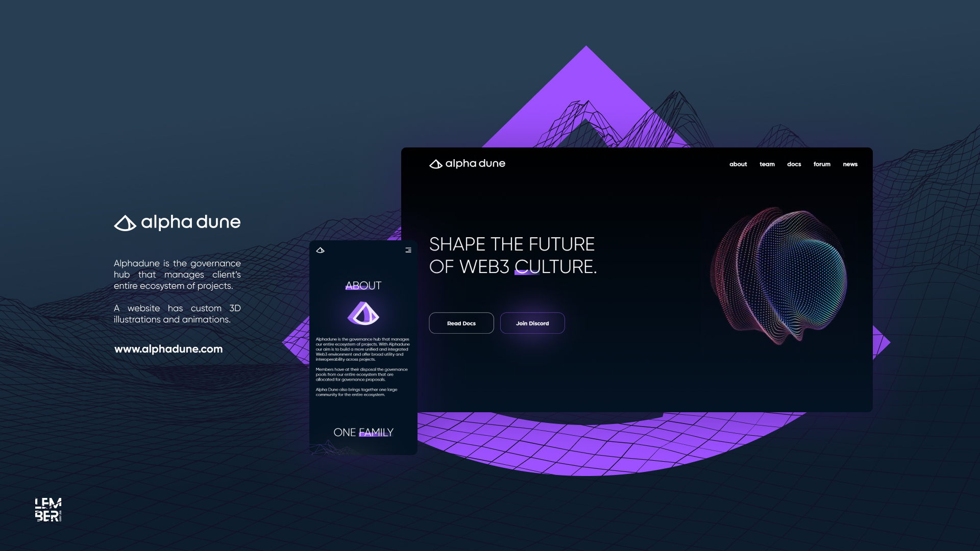Image resolution: width=980 pixels, height=551 pixels.
Task: Open the mobile hamburger menu icon
Action: click(408, 250)
